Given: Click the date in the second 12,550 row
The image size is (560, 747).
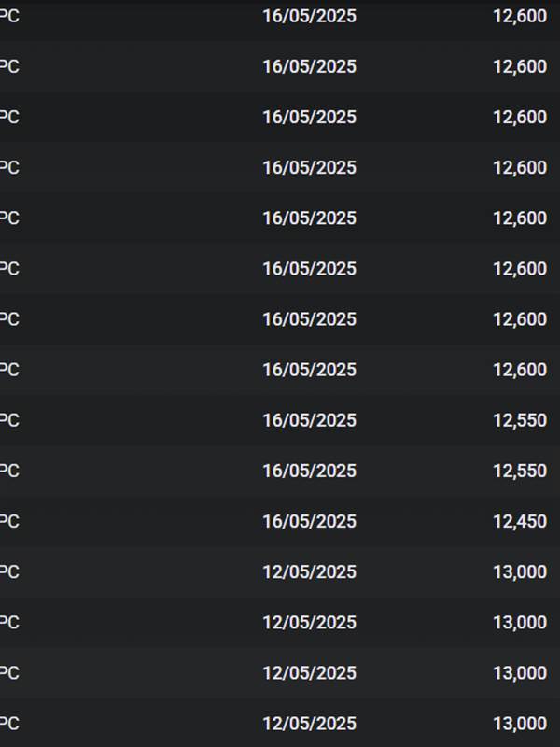Looking at the screenshot, I should coord(310,471).
